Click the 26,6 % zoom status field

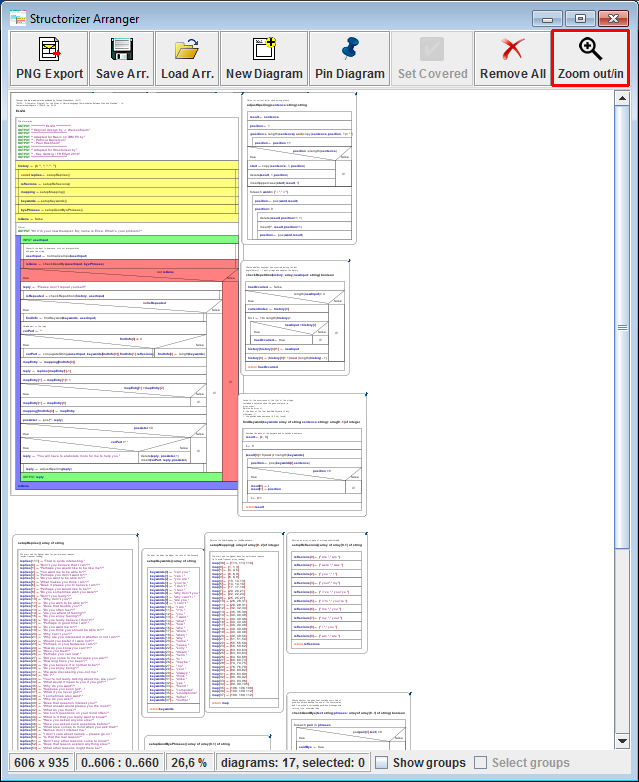189,763
